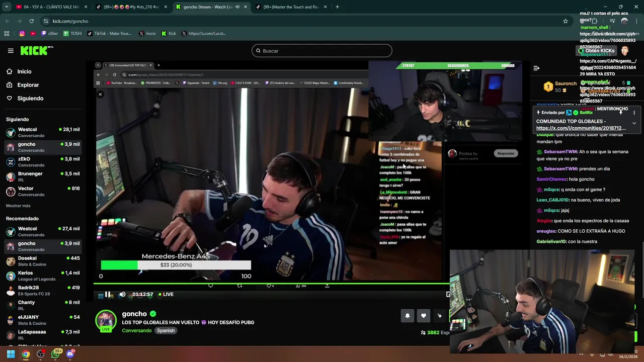Open Dosekai recommended channel

pyautogui.click(x=43, y=261)
